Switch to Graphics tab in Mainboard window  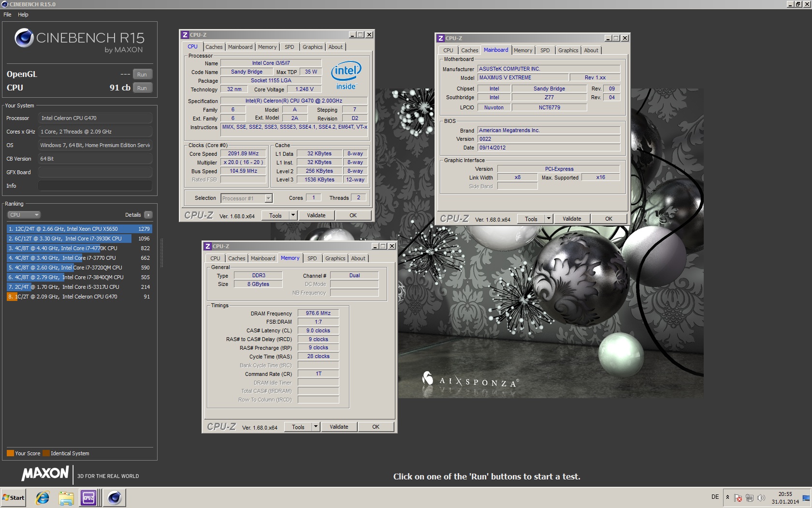point(568,50)
